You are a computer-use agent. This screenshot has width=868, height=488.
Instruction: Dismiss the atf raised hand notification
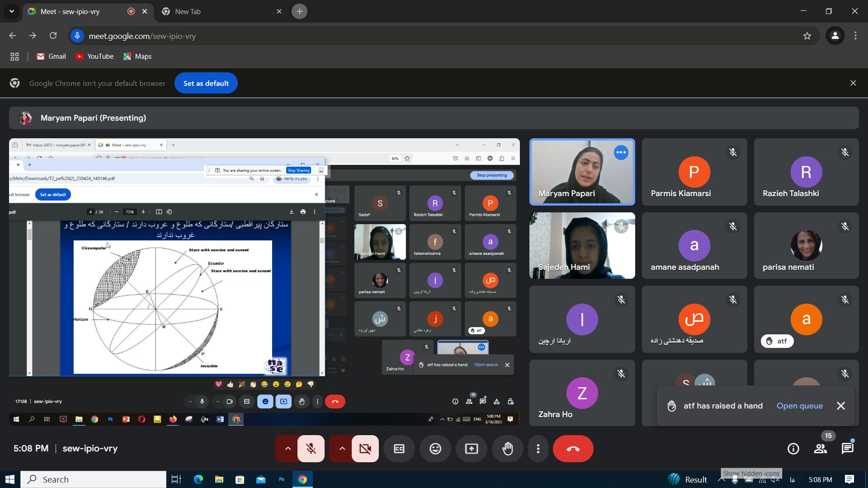(x=841, y=406)
